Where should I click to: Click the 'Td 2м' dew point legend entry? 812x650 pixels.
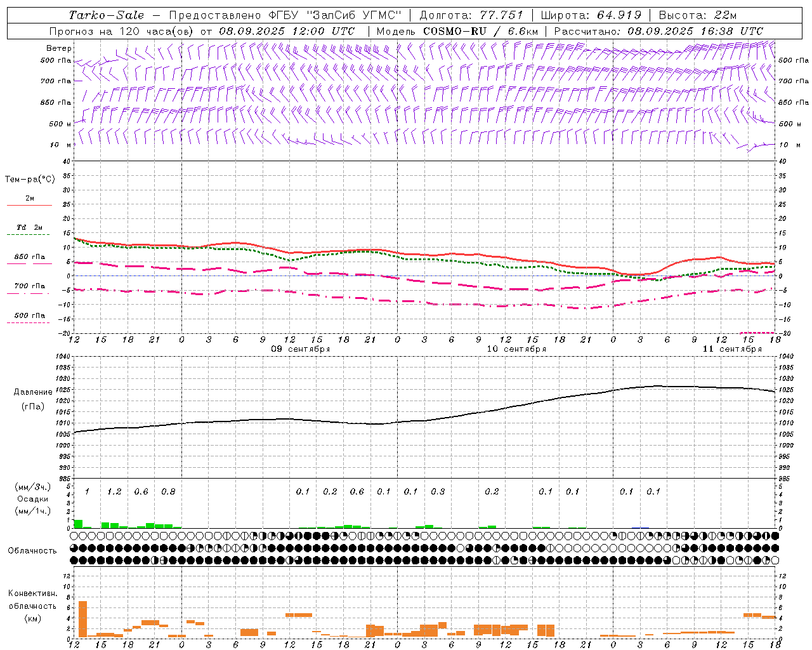[x=29, y=227]
